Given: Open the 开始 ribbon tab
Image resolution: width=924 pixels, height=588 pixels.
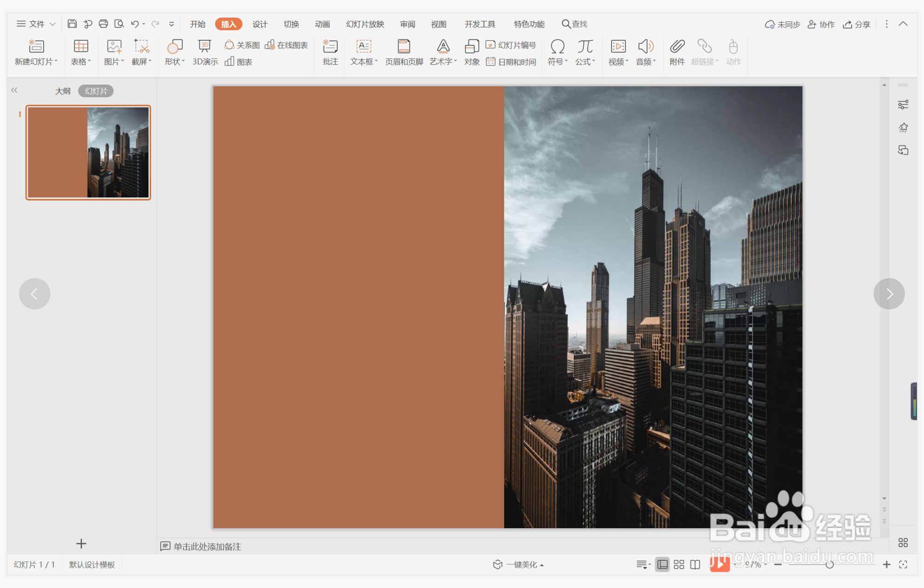Looking at the screenshot, I should point(197,24).
